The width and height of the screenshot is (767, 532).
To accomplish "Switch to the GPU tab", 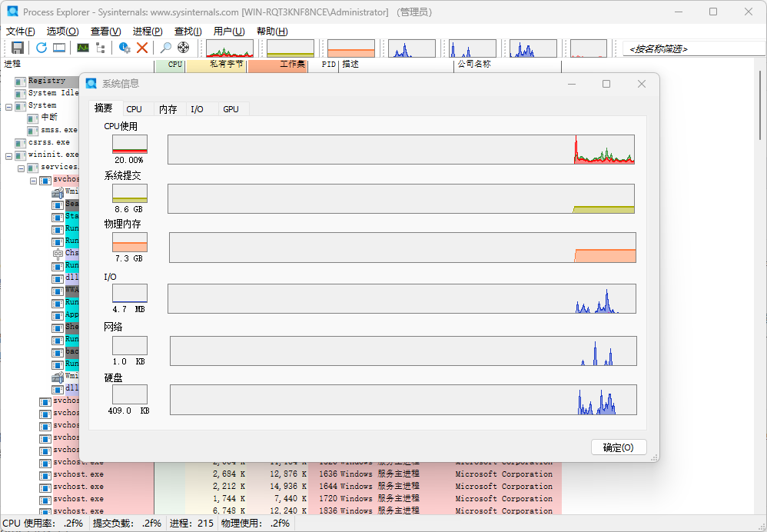I will [231, 109].
